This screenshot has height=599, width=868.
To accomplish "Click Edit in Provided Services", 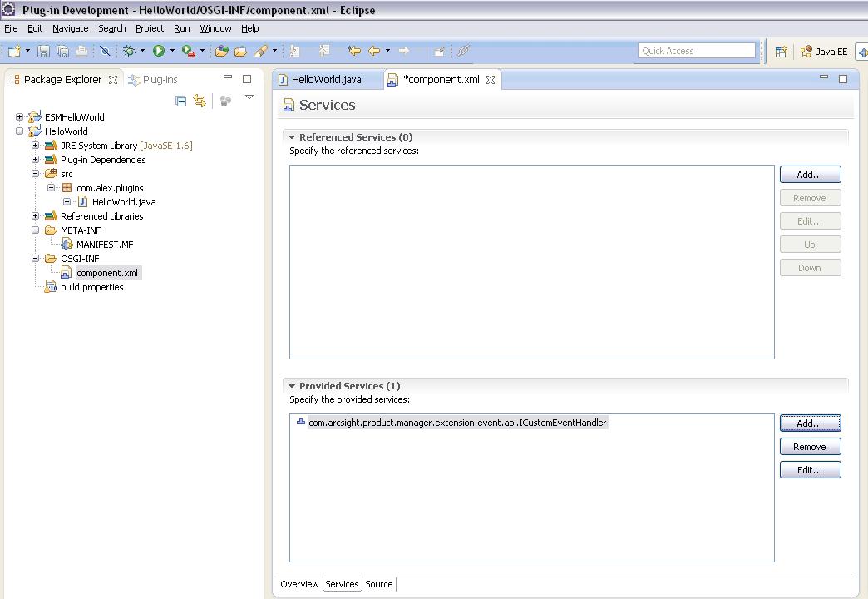I will point(810,470).
